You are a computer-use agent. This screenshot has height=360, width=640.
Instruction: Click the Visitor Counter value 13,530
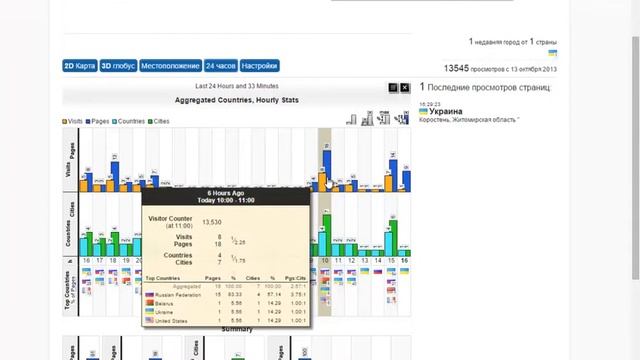click(212, 222)
